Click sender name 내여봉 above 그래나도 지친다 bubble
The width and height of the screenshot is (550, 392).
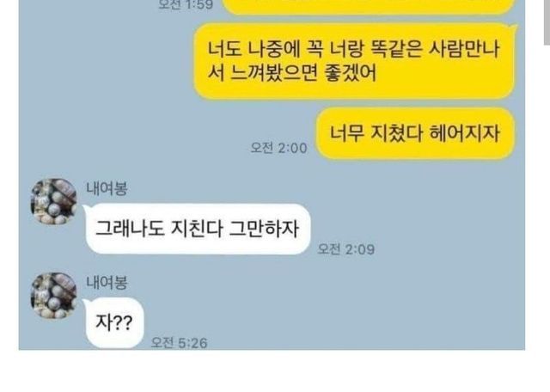[107, 188]
